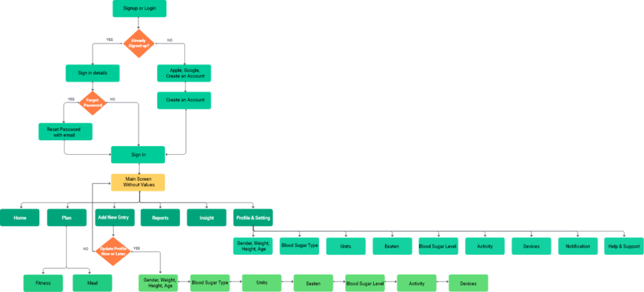Select the 'Notification' box
The image size is (644, 292).
coord(578,246)
